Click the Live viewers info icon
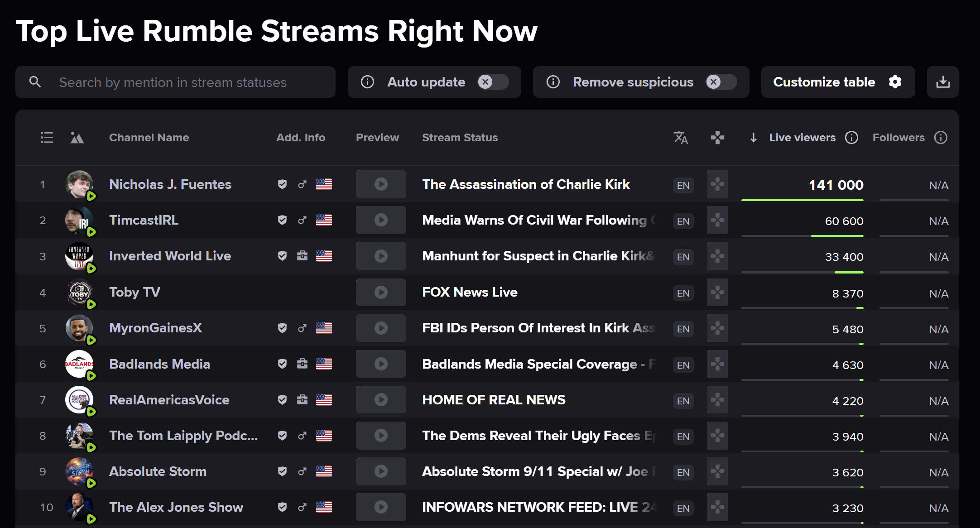Screen dimensions: 980x528 (x=851, y=138)
